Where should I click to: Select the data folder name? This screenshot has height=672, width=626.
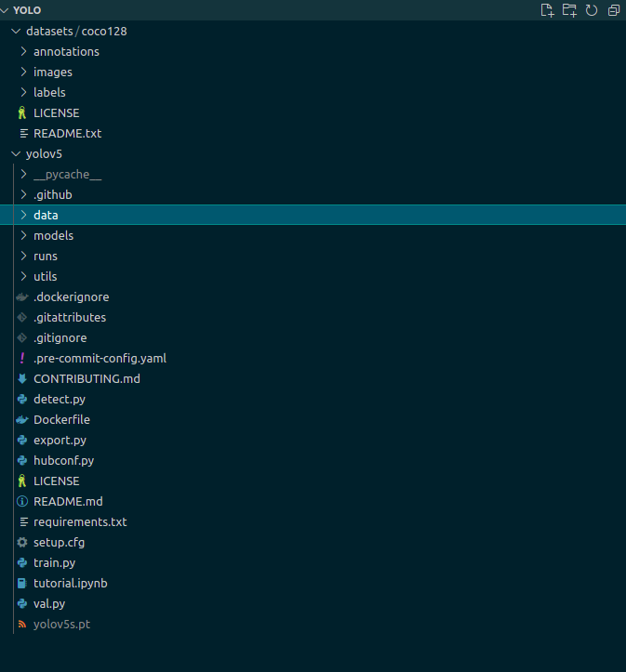pyautogui.click(x=46, y=215)
